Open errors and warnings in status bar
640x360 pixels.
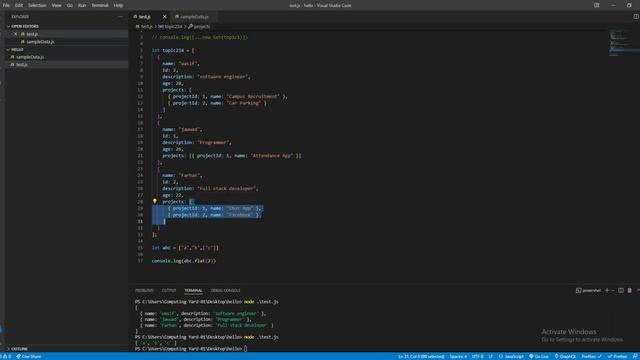6,356
